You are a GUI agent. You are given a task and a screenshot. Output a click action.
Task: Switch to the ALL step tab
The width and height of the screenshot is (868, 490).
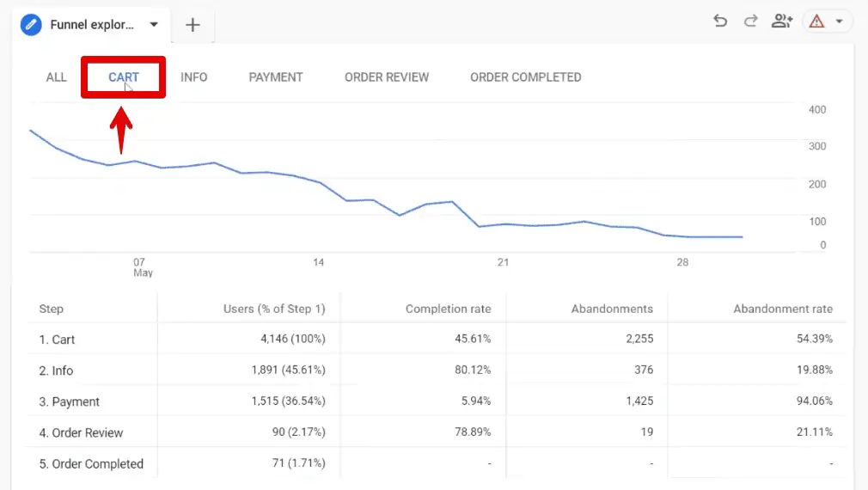(x=56, y=77)
